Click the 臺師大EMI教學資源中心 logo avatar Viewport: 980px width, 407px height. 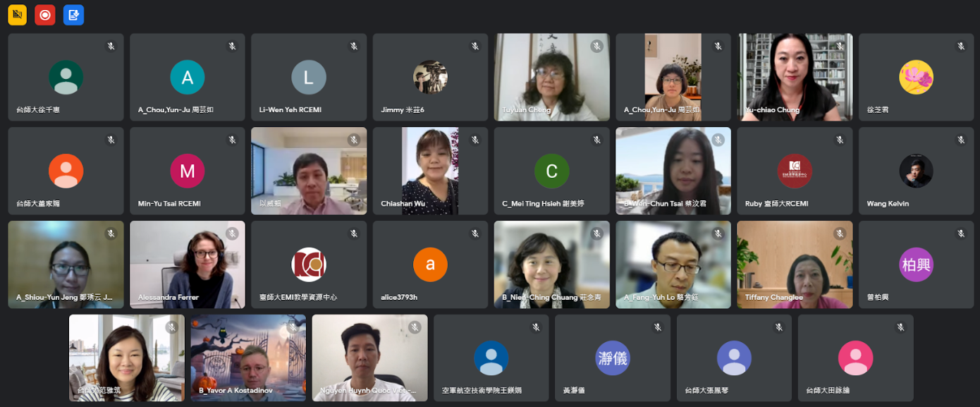click(x=309, y=265)
